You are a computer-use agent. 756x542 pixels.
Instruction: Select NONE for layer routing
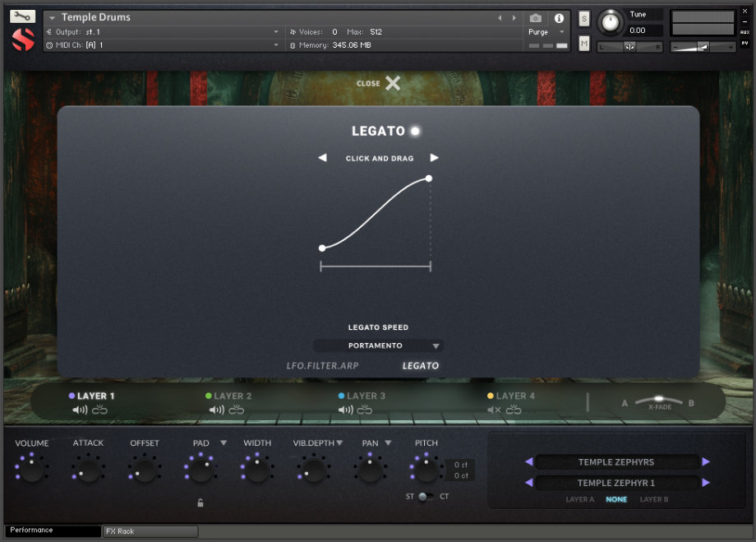[x=616, y=499]
